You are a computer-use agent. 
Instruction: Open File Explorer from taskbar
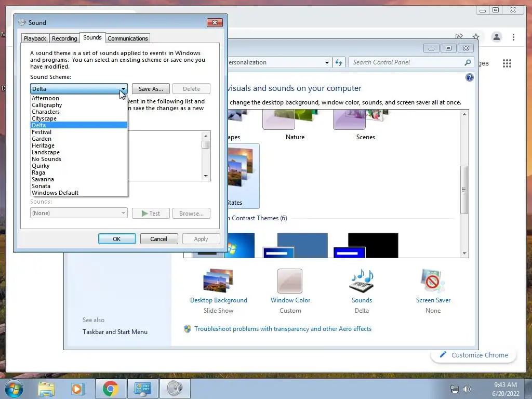pyautogui.click(x=46, y=389)
